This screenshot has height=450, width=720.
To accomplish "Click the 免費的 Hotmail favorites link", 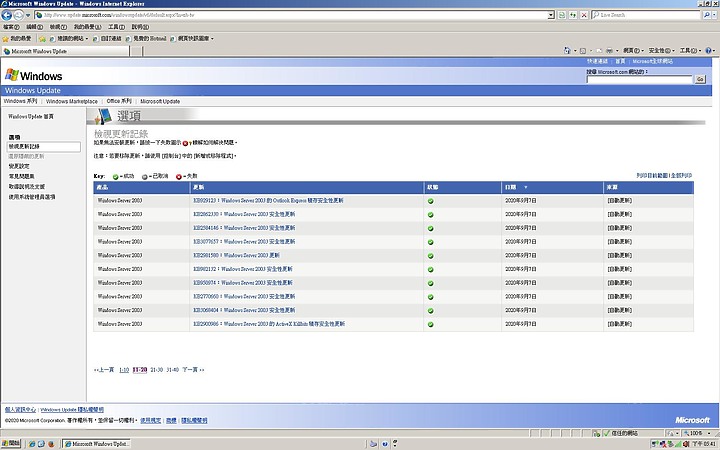I will [146, 39].
